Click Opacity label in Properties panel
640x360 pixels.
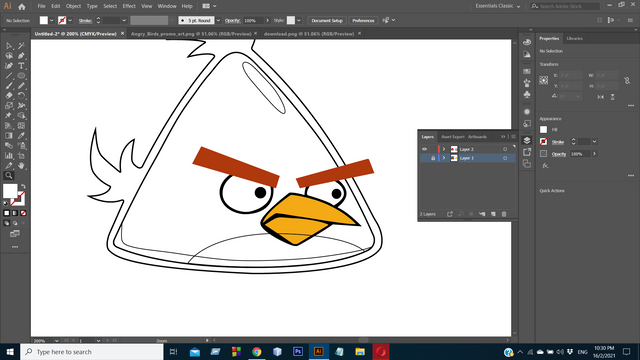(559, 154)
